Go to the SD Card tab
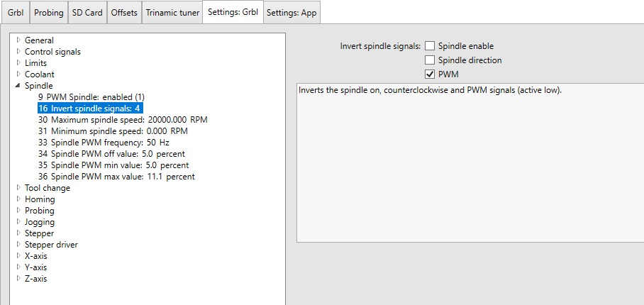The height and width of the screenshot is (305, 644). (87, 13)
